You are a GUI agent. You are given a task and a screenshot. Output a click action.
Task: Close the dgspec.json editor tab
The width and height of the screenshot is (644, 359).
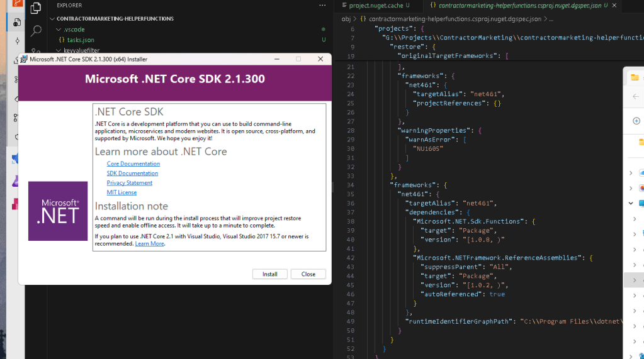click(x=614, y=5)
